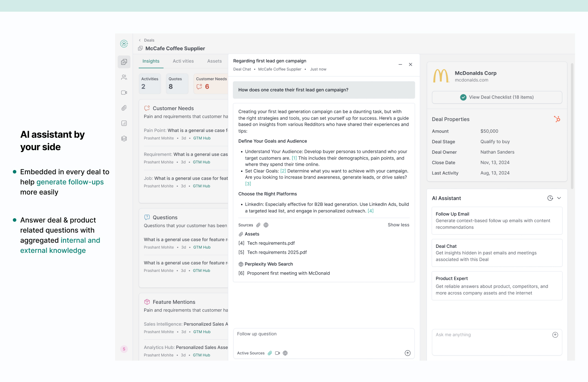Open the paperclip assets icon in sidebar
The height and width of the screenshot is (382, 588).
click(x=124, y=108)
